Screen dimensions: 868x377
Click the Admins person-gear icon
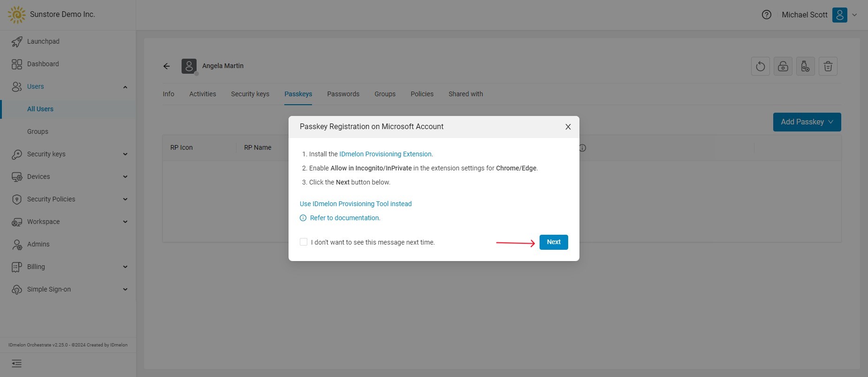click(x=17, y=244)
